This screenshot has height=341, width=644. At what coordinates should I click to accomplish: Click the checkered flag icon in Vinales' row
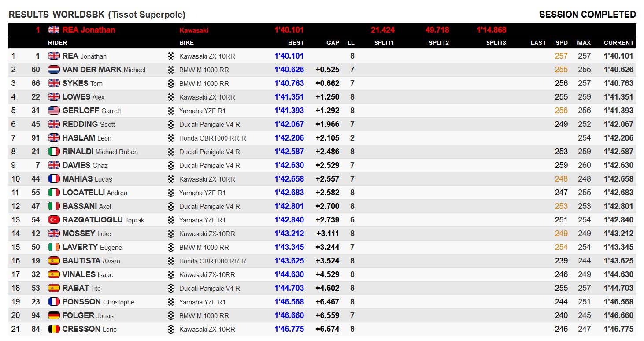click(x=171, y=275)
